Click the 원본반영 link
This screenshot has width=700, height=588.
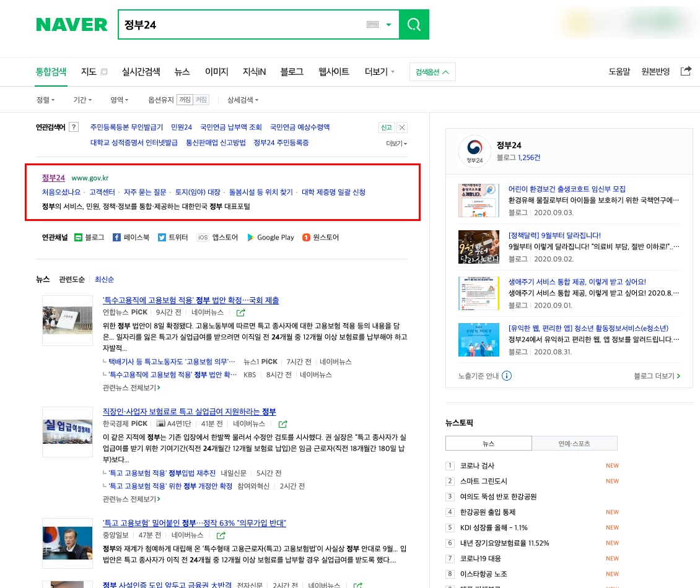655,72
